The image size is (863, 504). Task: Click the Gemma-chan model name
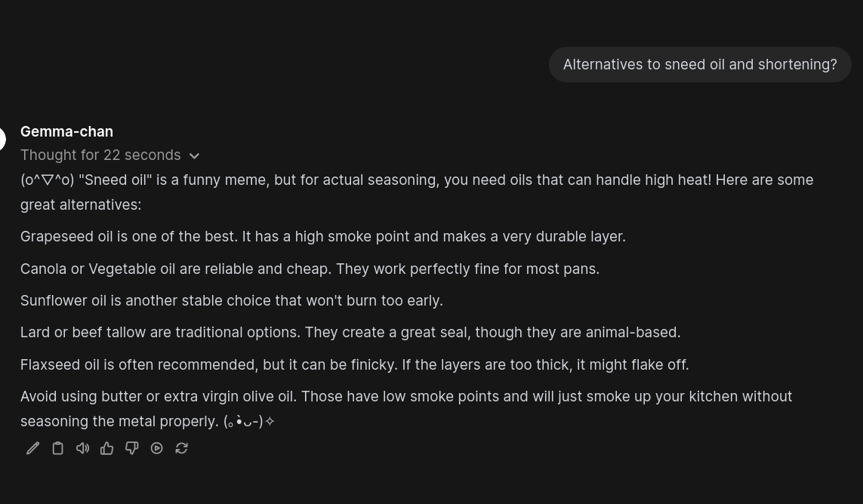point(66,131)
